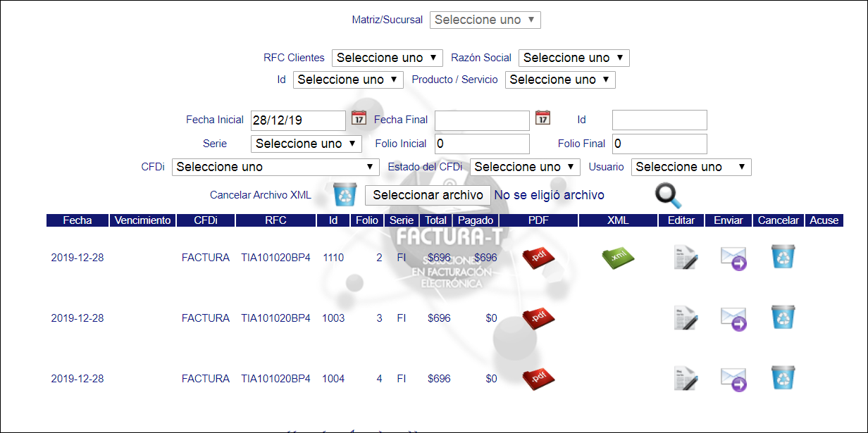Edit the invoice with Id 1003

click(x=684, y=318)
